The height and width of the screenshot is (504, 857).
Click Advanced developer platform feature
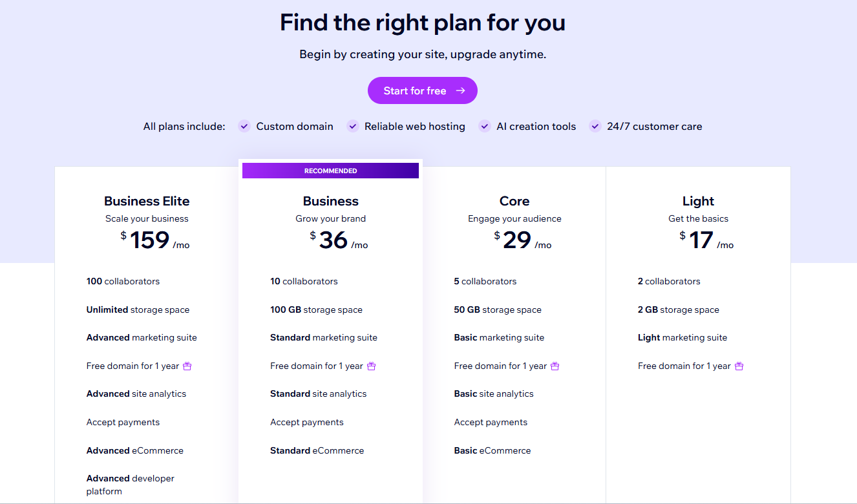click(131, 485)
